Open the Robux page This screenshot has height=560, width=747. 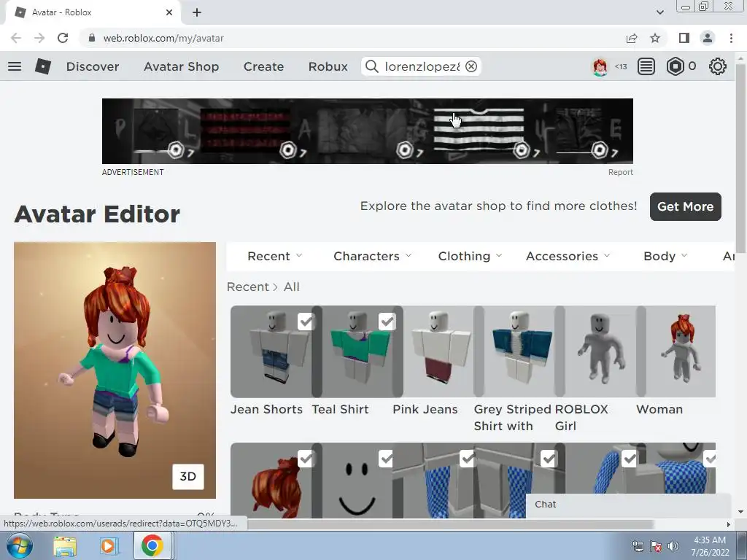[328, 66]
